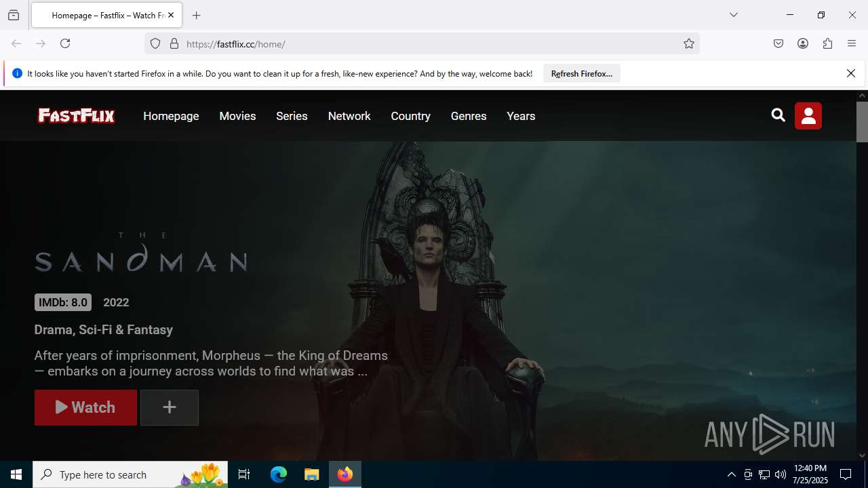Open the Windows Start menu
The image size is (868, 488).
(16, 474)
